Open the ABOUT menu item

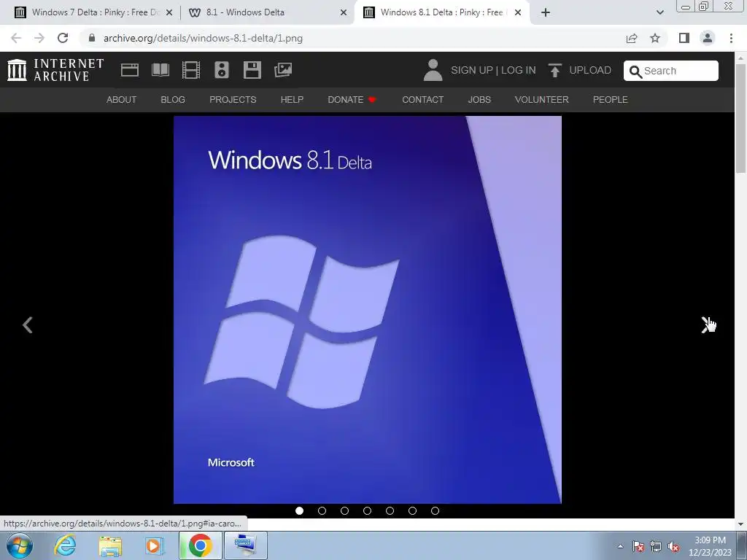[122, 99]
